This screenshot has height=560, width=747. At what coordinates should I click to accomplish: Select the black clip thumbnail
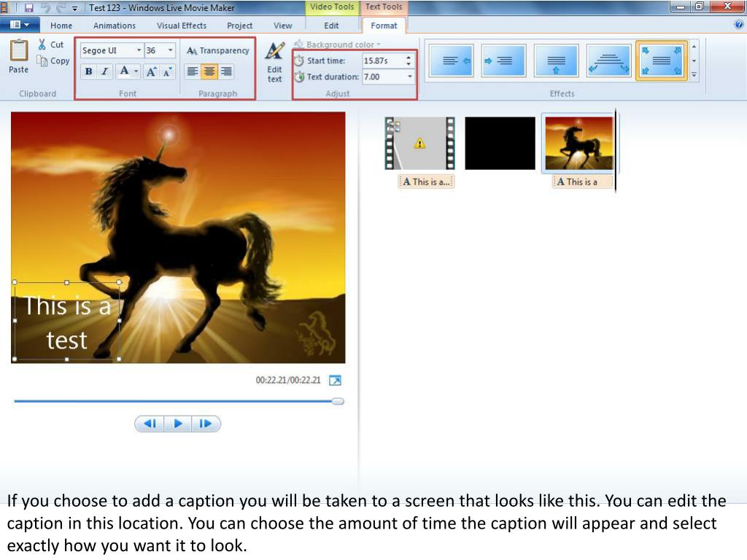pyautogui.click(x=500, y=144)
